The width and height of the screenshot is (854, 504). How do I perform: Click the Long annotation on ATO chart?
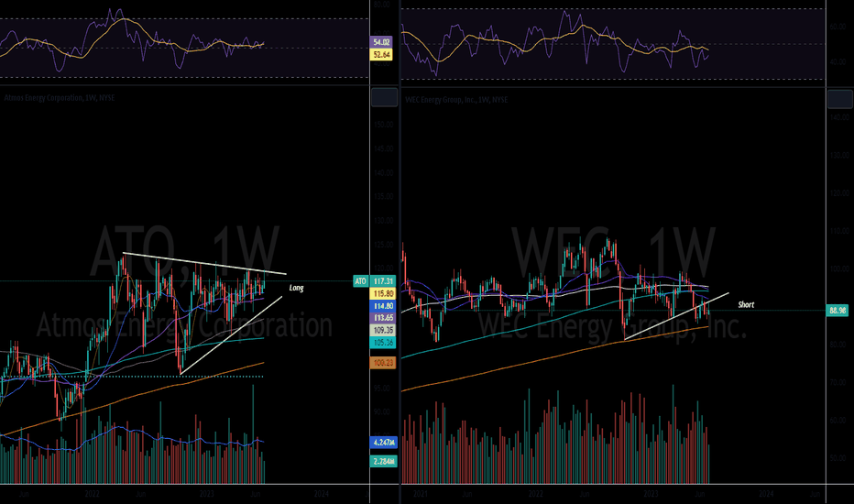coord(296,288)
